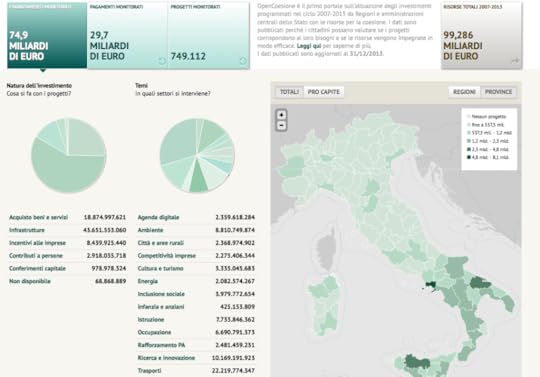Click the 'Temi' heading

(x=142, y=85)
